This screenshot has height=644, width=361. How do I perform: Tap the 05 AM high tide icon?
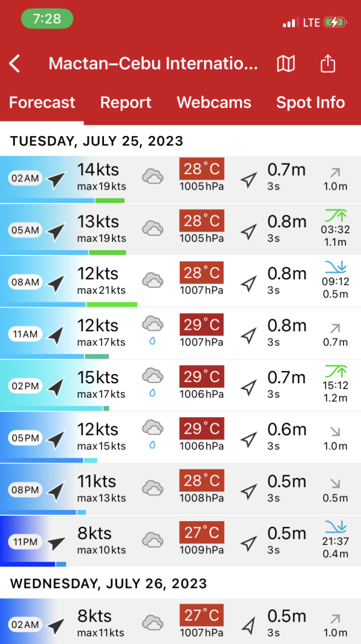pos(336,215)
